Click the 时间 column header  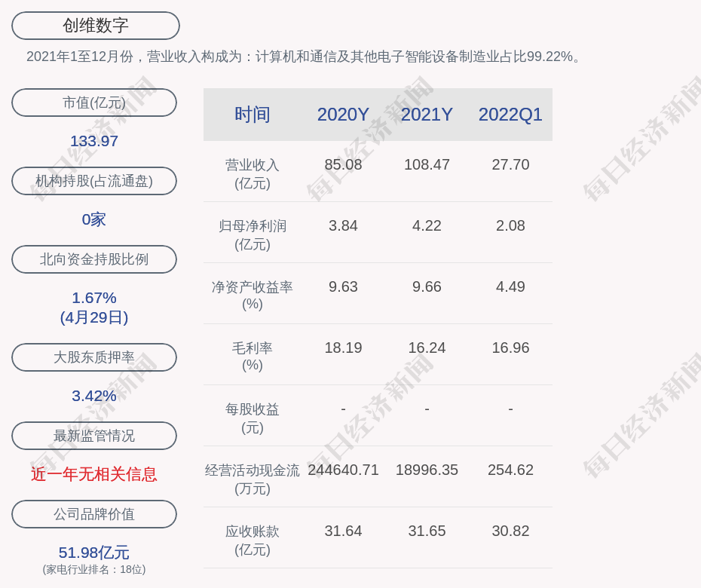253,115
